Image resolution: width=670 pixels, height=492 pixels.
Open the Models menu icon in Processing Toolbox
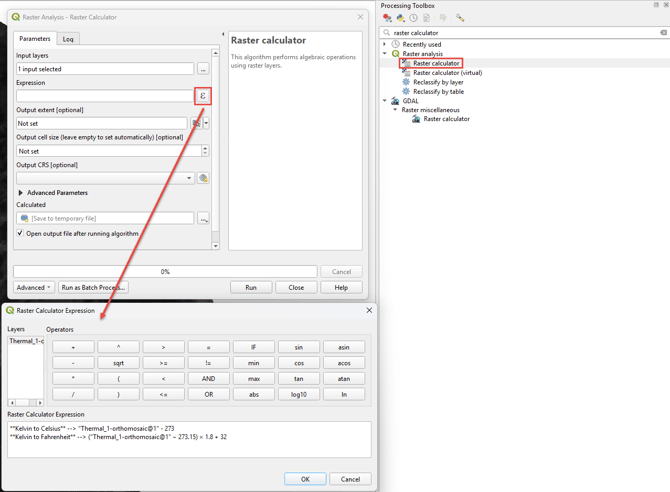point(387,18)
